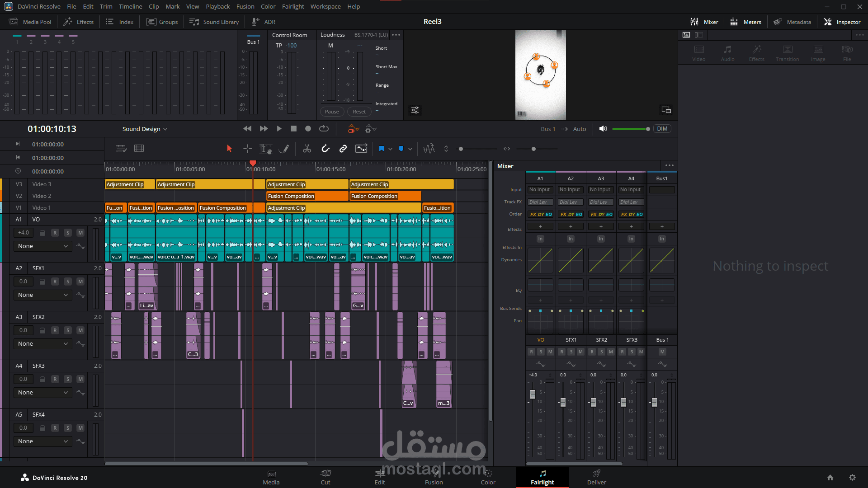Solo the SFX1 track A2
Screen dimensions: 868x488
coord(68,282)
